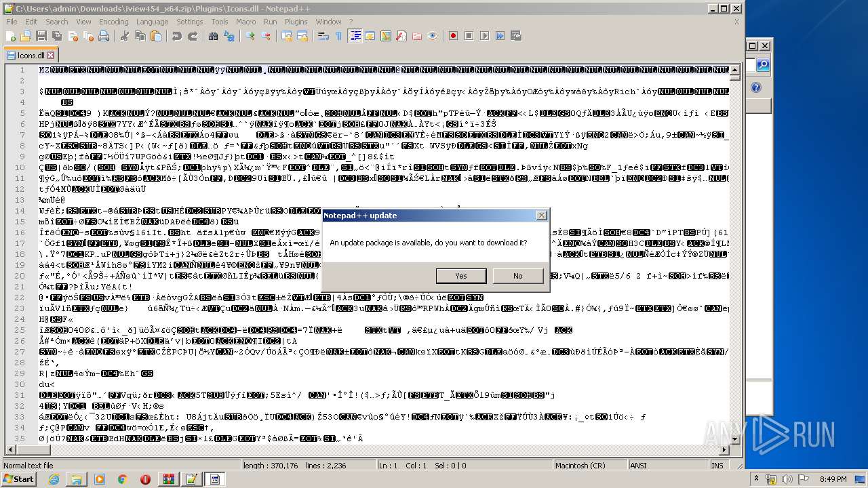Screen dimensions: 868x488
Task: Toggle synchronized vertical scrolling
Action: pos(287,36)
